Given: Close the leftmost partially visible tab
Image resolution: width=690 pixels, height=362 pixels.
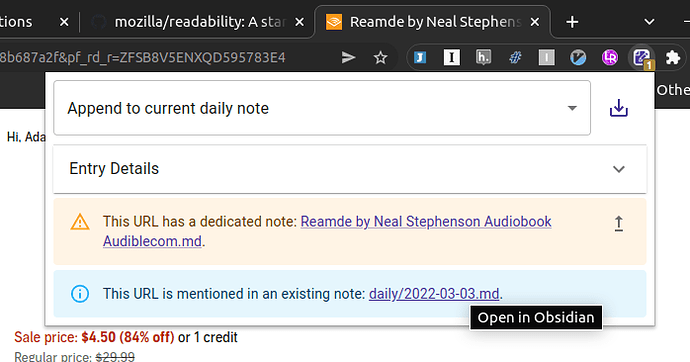Looking at the screenshot, I should coord(64,22).
